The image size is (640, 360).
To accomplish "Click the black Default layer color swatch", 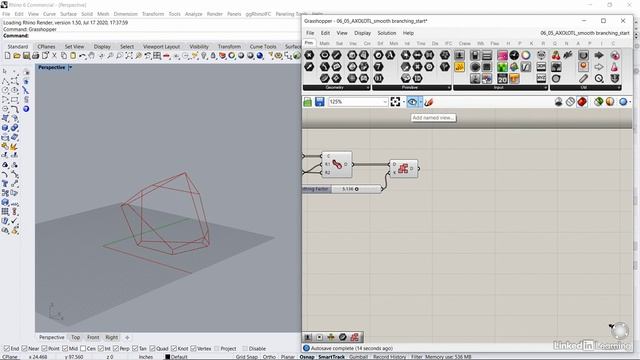I will [167, 357].
